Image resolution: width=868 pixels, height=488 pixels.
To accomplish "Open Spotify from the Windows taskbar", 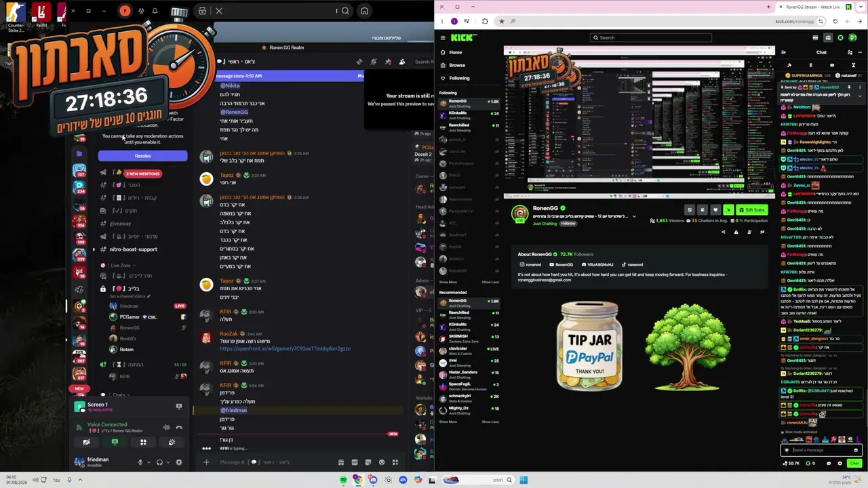I will (x=344, y=480).
